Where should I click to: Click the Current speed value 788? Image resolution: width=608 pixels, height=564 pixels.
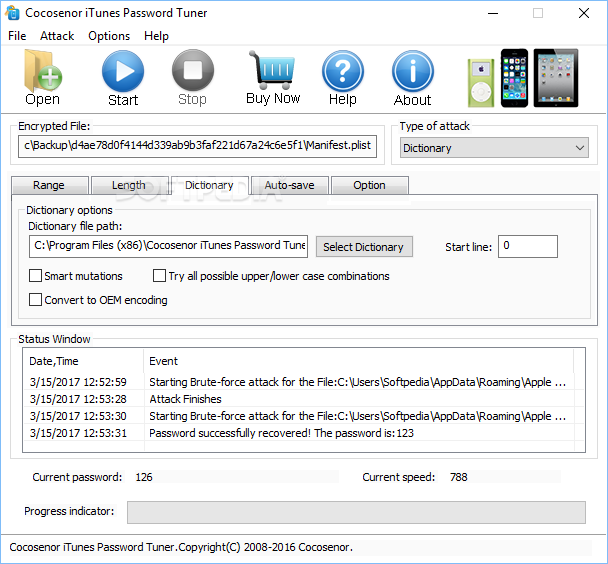[x=459, y=477]
